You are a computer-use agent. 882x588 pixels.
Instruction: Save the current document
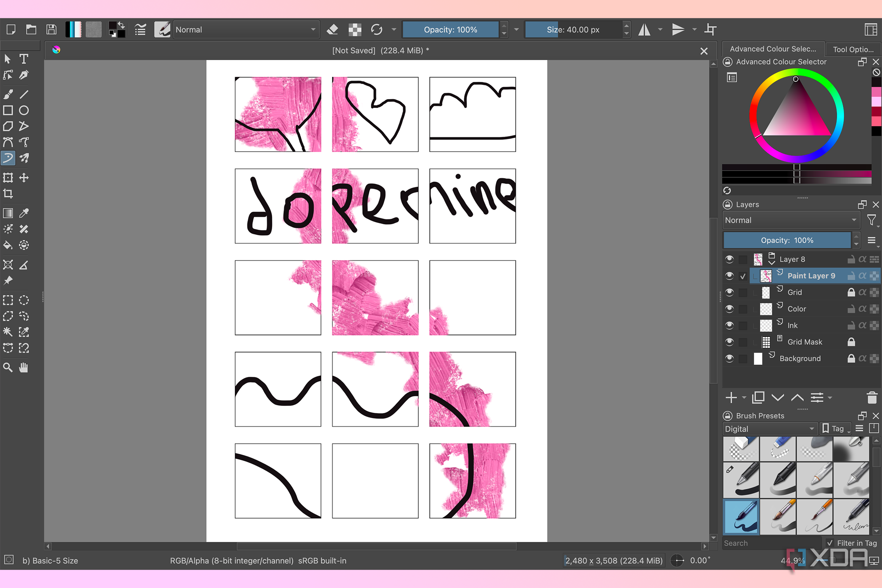coord(51,29)
